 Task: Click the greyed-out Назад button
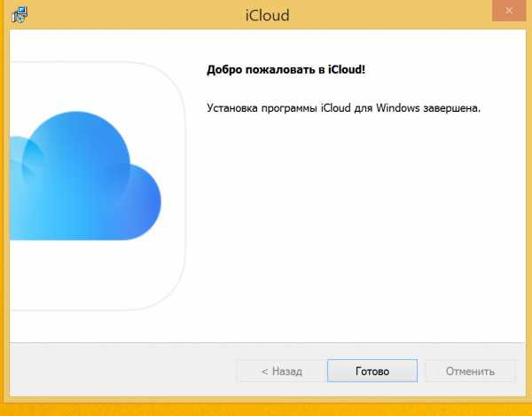pyautogui.click(x=281, y=372)
